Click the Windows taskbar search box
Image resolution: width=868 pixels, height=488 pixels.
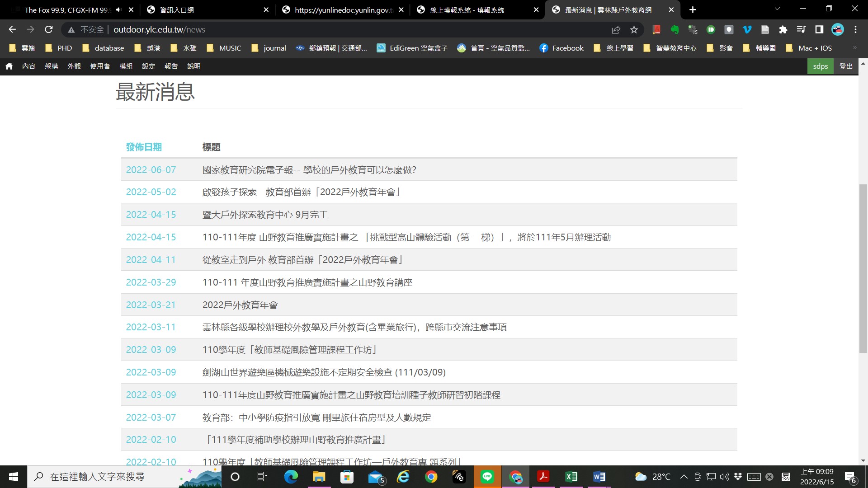click(x=124, y=477)
